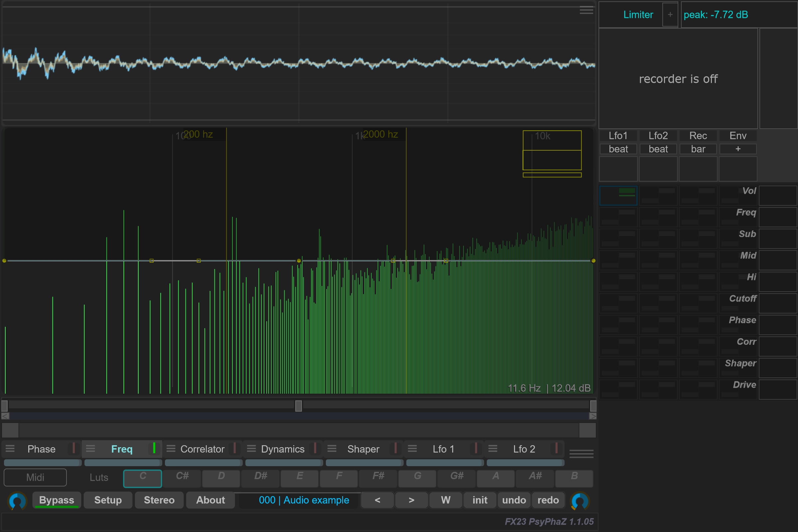Click the Freq module menu icon
This screenshot has height=532, width=798.
click(90, 449)
